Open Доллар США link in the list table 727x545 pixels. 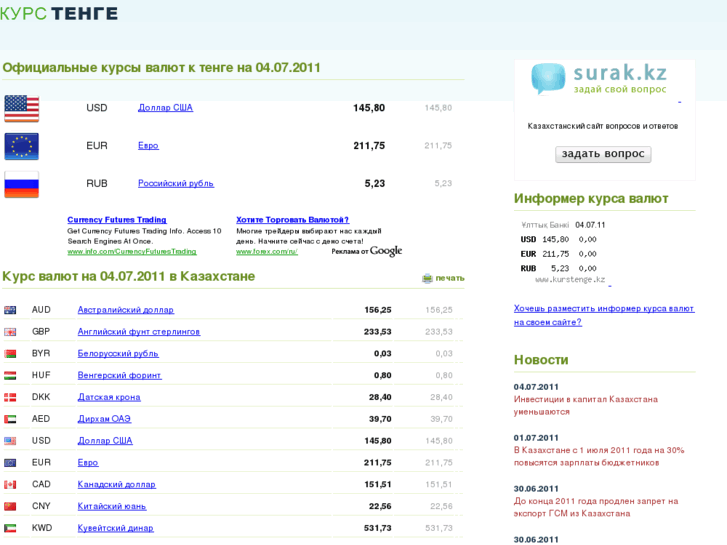tap(105, 441)
